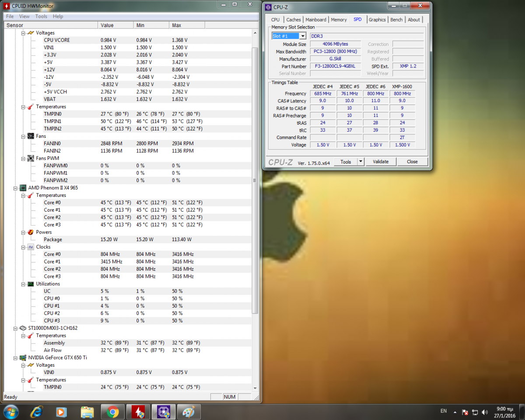Open Google Chrome from the taskbar

click(x=112, y=412)
